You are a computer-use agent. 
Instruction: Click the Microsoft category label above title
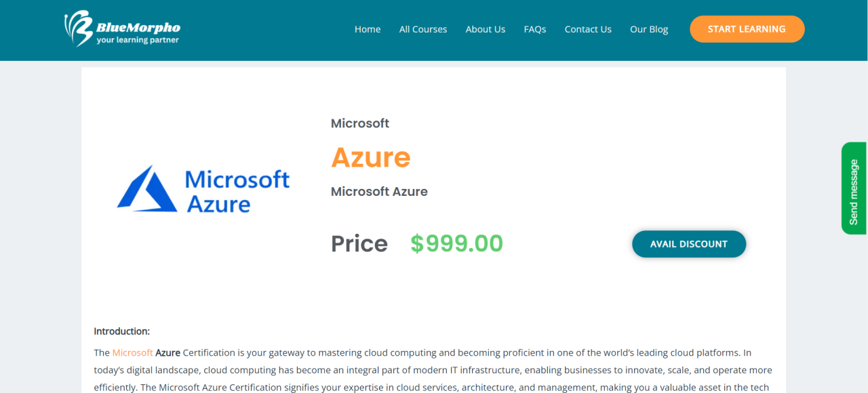click(x=360, y=123)
